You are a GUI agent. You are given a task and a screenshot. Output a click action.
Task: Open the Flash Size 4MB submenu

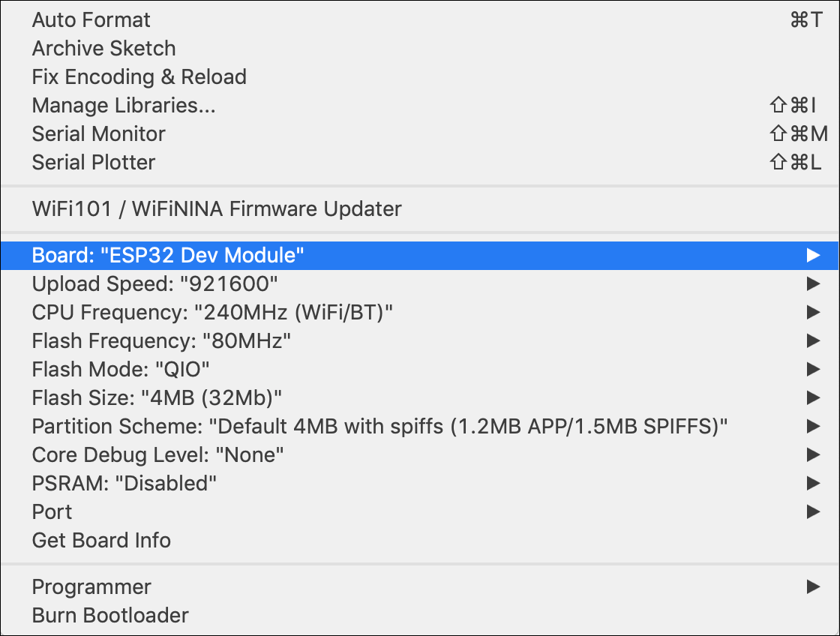419,397
